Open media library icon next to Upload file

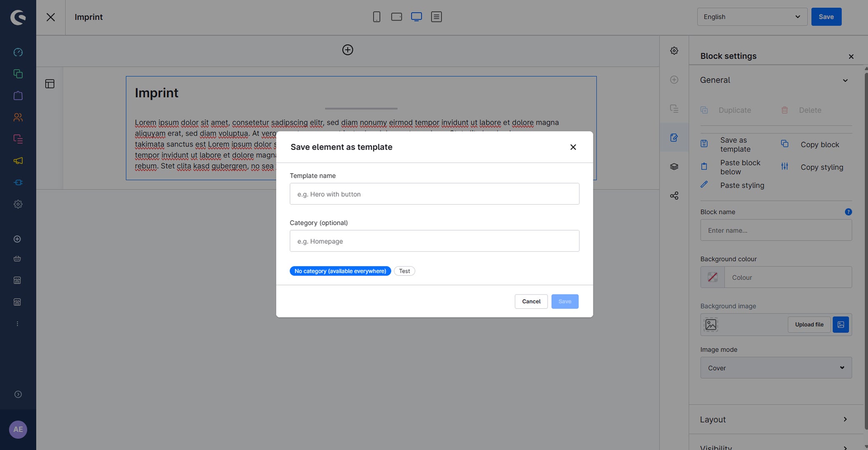(840, 325)
